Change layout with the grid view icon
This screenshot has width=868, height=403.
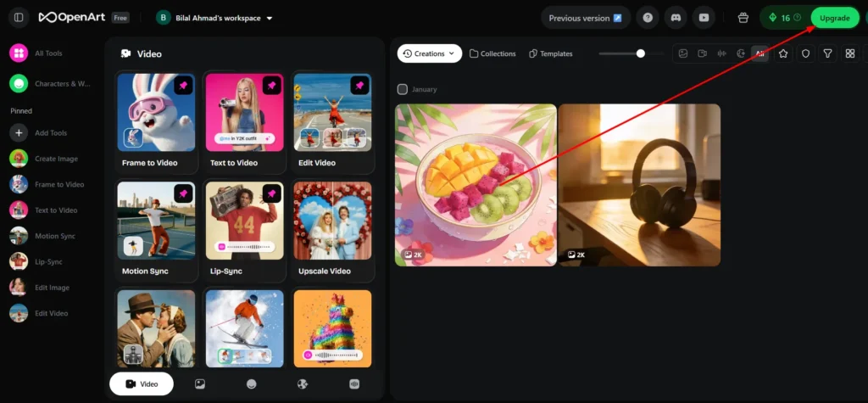(x=850, y=53)
